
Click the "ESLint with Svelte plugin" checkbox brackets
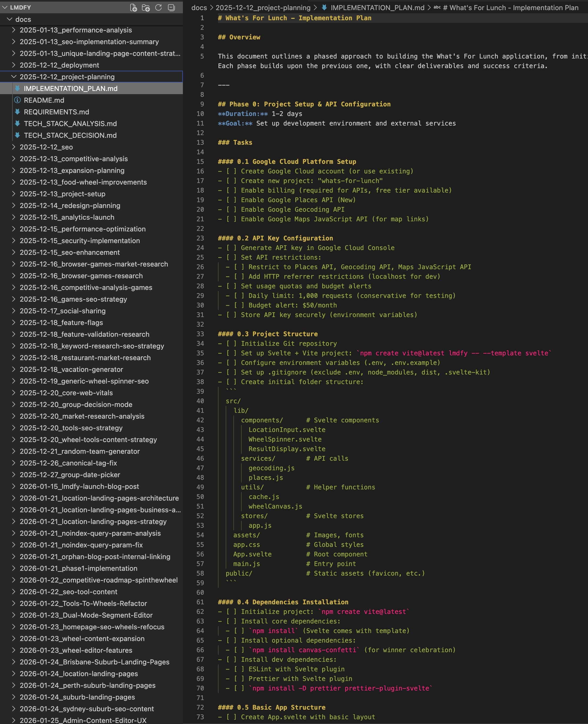click(x=239, y=669)
